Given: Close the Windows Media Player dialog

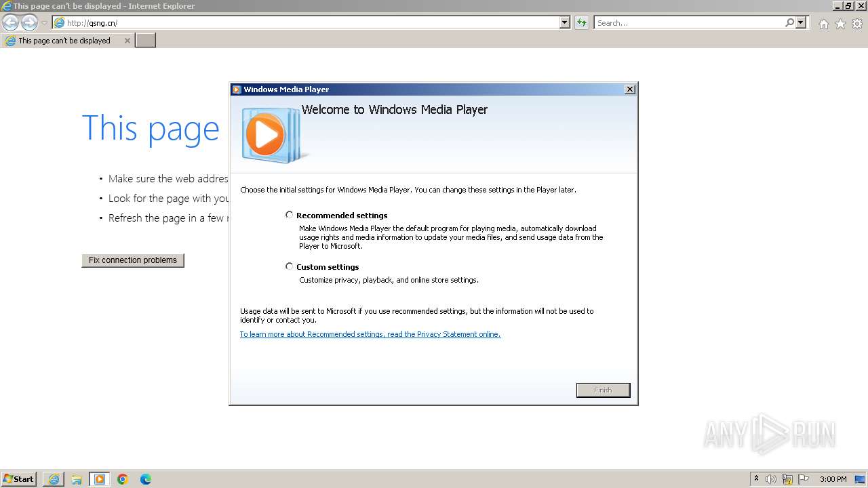Looking at the screenshot, I should point(629,89).
